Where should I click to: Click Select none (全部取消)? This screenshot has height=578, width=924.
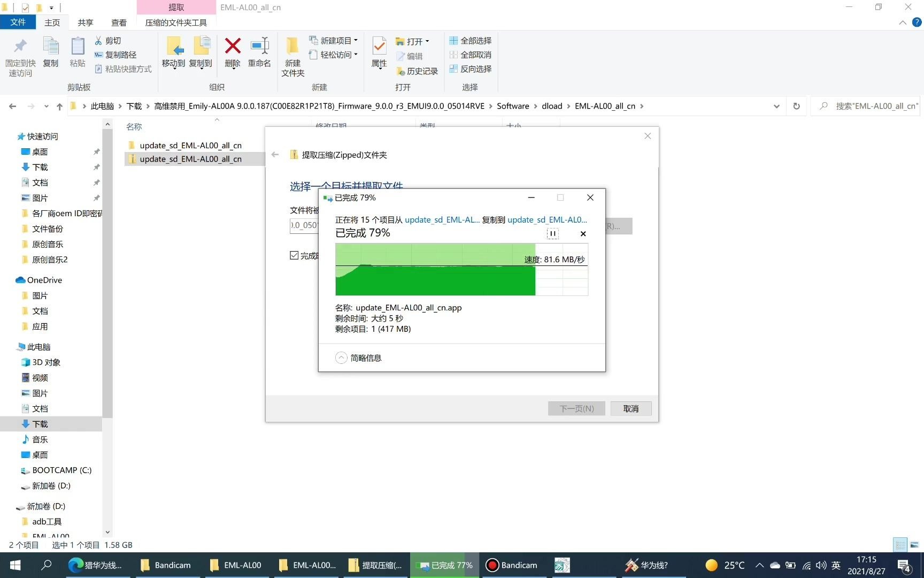pyautogui.click(x=471, y=55)
